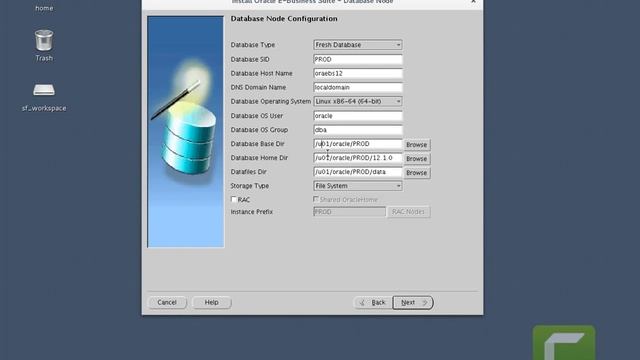Open the Storage Type dropdown
Viewport: 640px width, 360px height.
click(x=358, y=186)
